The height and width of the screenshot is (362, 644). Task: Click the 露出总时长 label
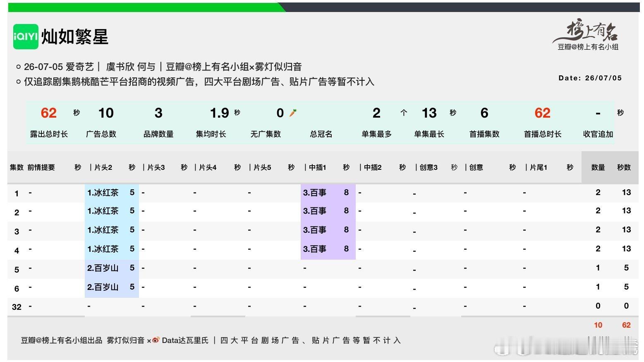49,134
